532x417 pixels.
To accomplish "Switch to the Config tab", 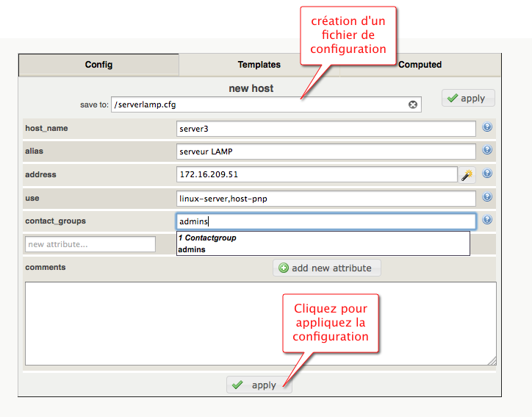I will (x=98, y=65).
